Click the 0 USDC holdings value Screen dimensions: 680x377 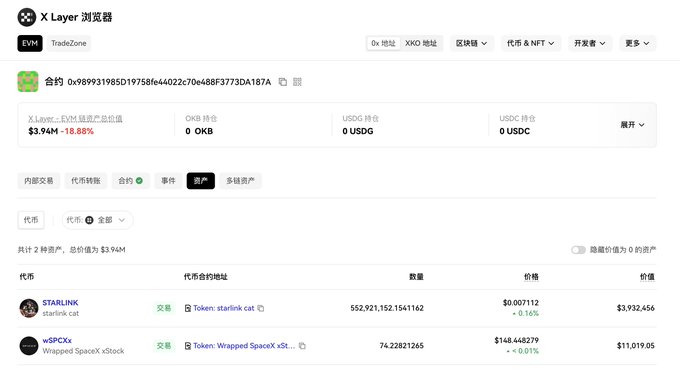click(x=515, y=131)
